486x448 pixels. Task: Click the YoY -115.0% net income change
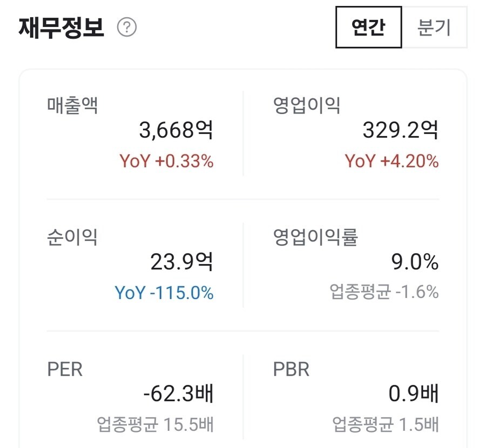tap(164, 293)
